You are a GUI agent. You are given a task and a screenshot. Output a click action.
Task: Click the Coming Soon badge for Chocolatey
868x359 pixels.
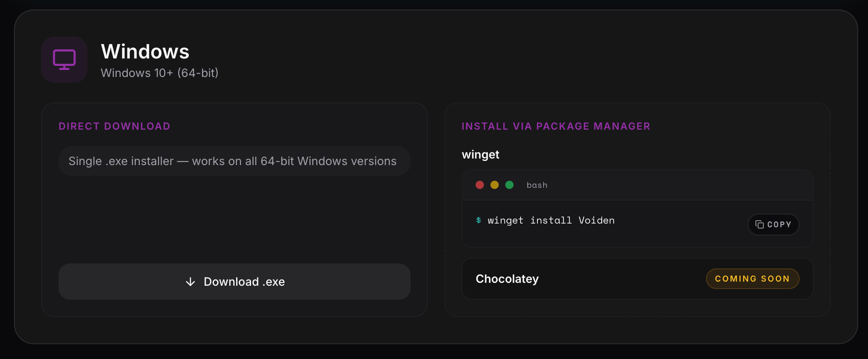[753, 279]
